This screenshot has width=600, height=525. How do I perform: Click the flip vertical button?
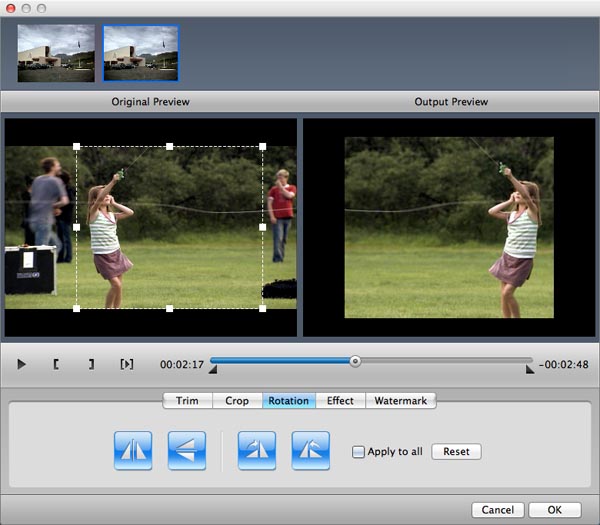coord(187,450)
